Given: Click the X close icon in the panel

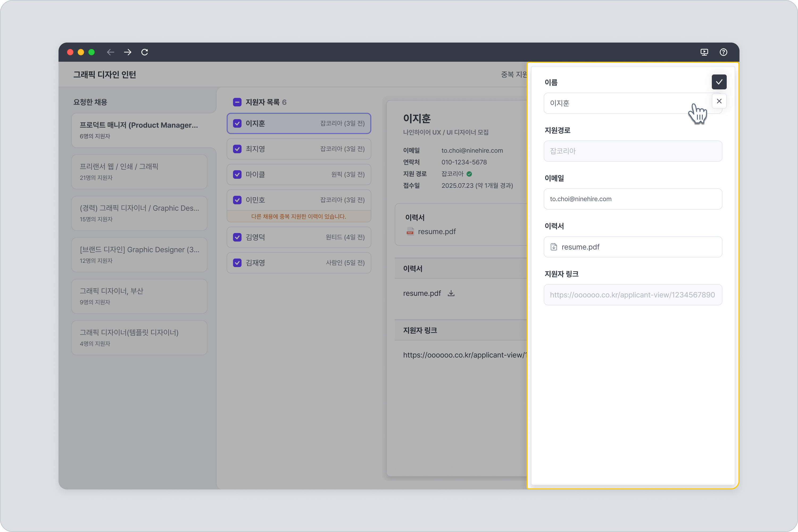Looking at the screenshot, I should pyautogui.click(x=719, y=101).
